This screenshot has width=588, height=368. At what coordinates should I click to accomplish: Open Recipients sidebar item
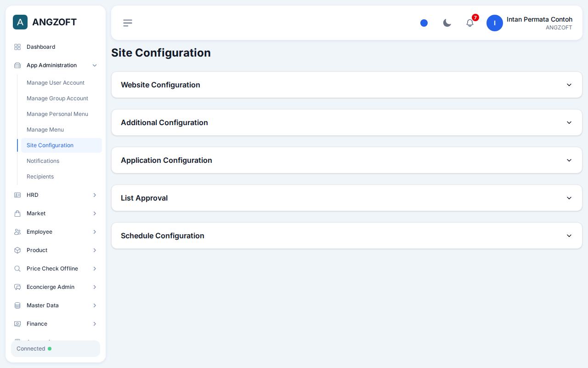pyautogui.click(x=62, y=177)
